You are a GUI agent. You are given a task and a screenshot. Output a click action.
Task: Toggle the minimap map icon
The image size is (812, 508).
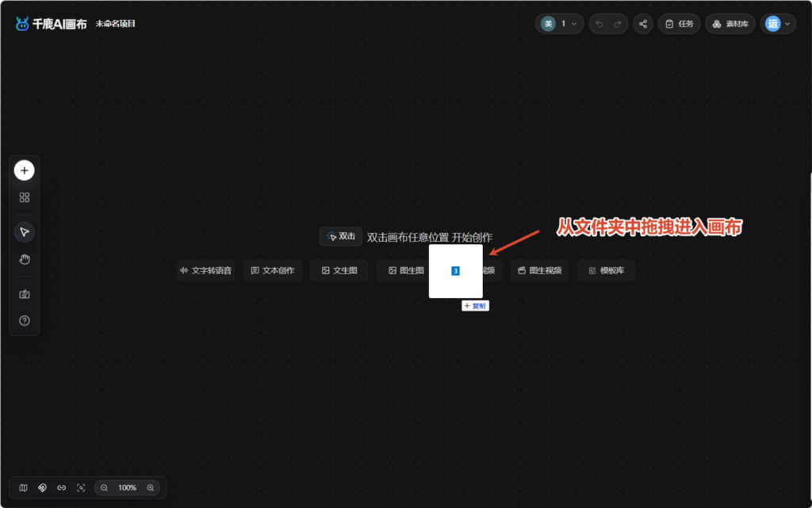pyautogui.click(x=23, y=488)
